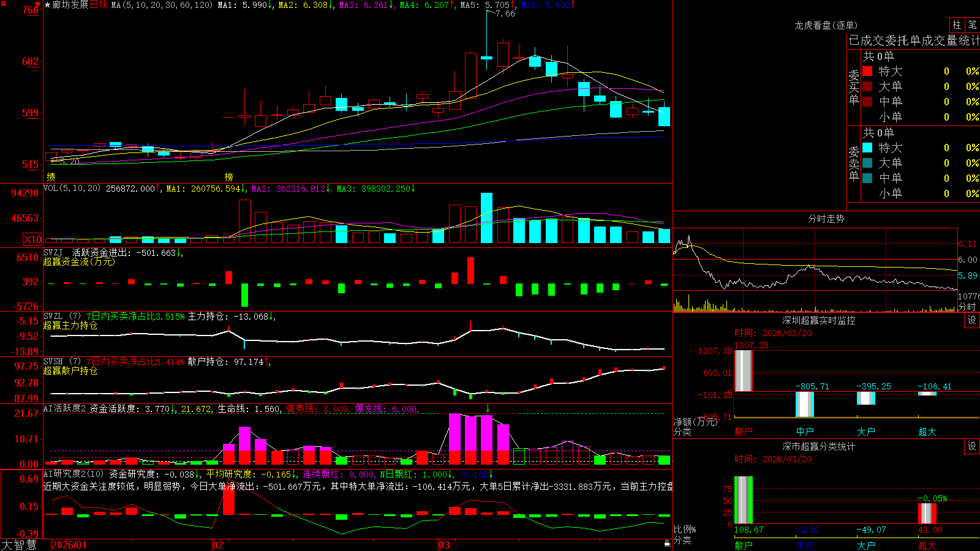Open 设 settings for 深圳超赢实时监控
This screenshot has height=551, width=980.
(x=972, y=320)
